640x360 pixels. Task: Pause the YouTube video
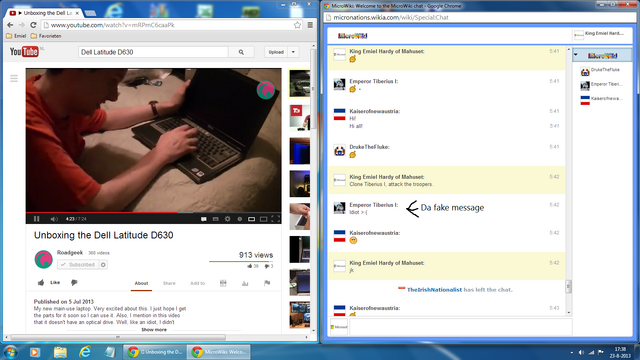pos(36,219)
